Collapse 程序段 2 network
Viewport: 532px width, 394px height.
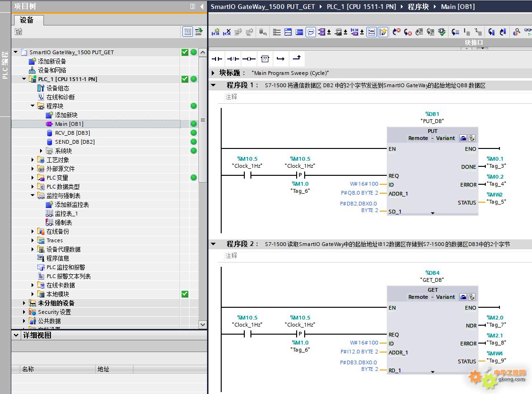(213, 244)
